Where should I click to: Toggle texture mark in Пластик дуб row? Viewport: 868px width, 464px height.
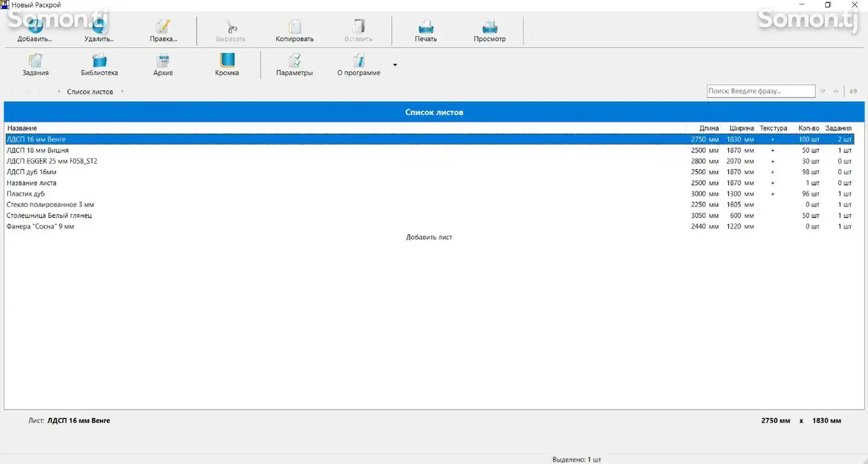(x=773, y=194)
